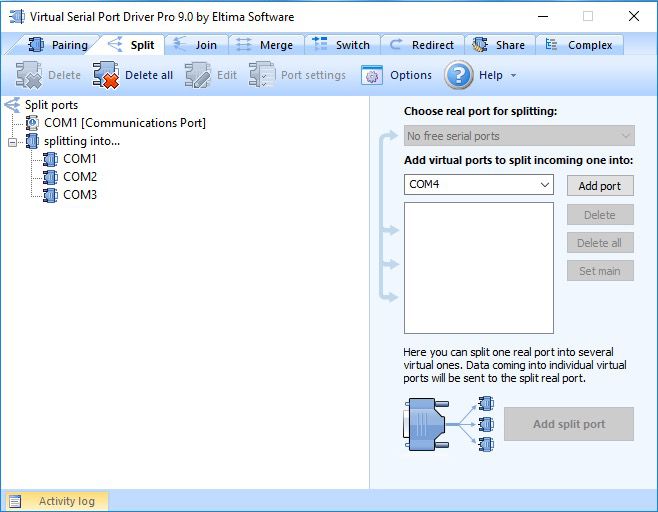
Task: Select the COM2 tree entry text
Action: coord(80,177)
